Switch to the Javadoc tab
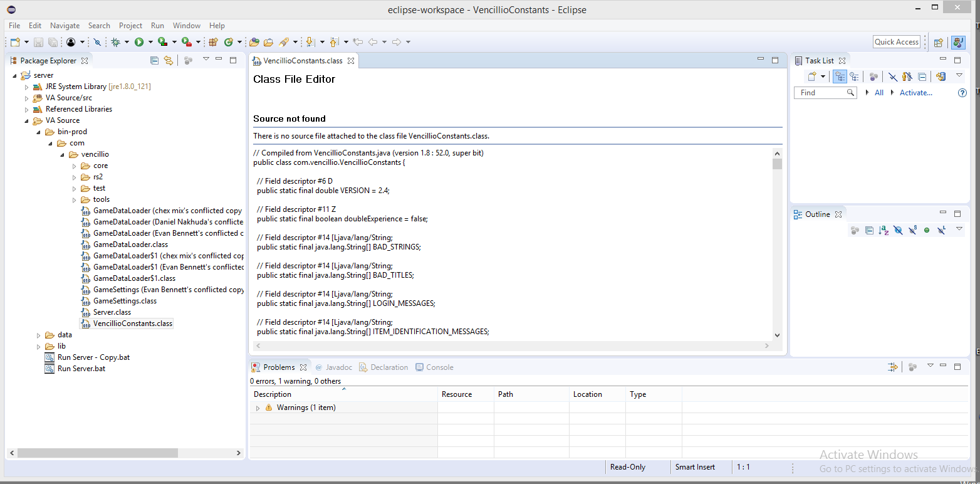Screen dimensions: 980x484 333,367
